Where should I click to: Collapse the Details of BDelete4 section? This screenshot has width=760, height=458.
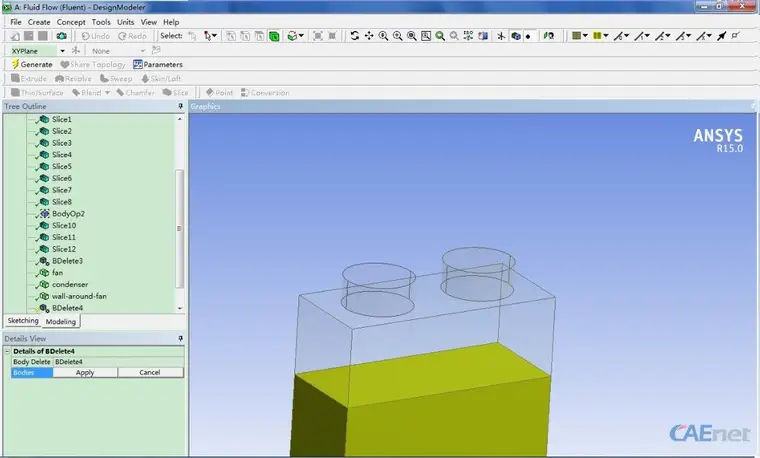[7, 351]
